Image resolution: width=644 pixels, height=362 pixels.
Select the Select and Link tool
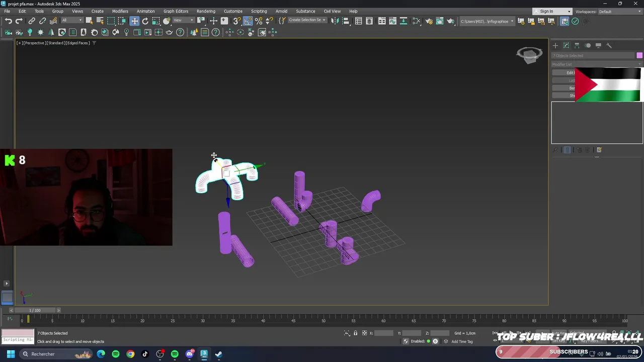(x=32, y=21)
